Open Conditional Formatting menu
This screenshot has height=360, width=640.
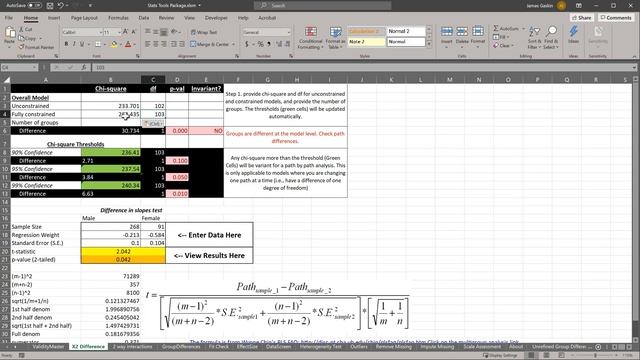(311, 38)
